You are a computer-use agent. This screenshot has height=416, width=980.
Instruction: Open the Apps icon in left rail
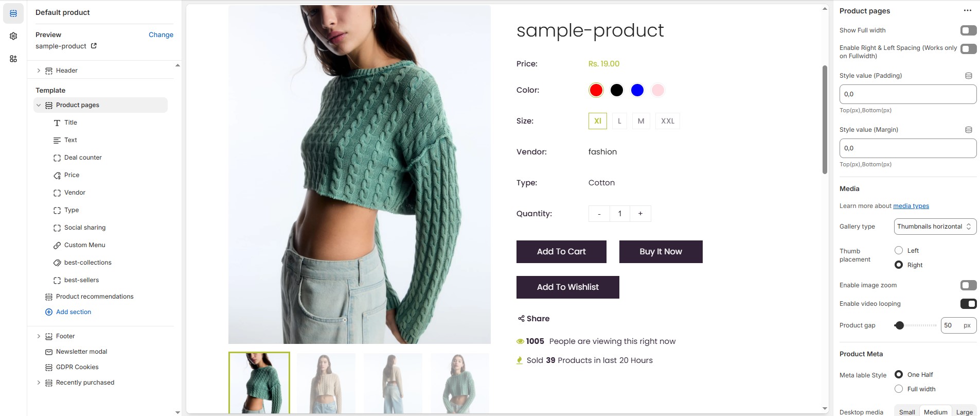(13, 59)
